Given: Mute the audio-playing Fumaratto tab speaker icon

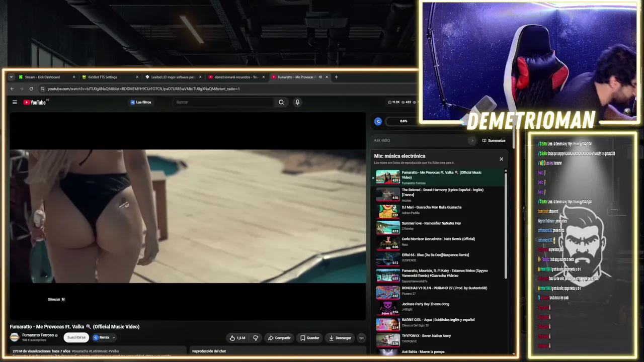Looking at the screenshot, I should pos(320,77).
